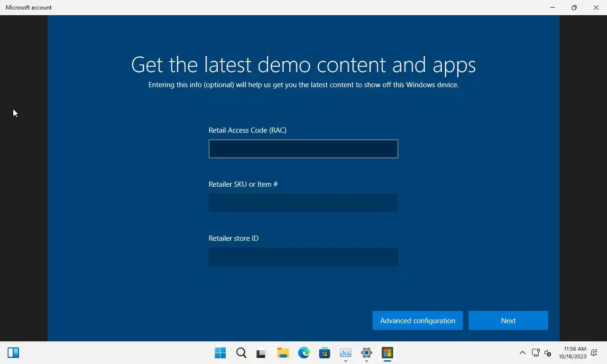Open Advanced configuration
This screenshot has height=364, width=607.
point(418,320)
